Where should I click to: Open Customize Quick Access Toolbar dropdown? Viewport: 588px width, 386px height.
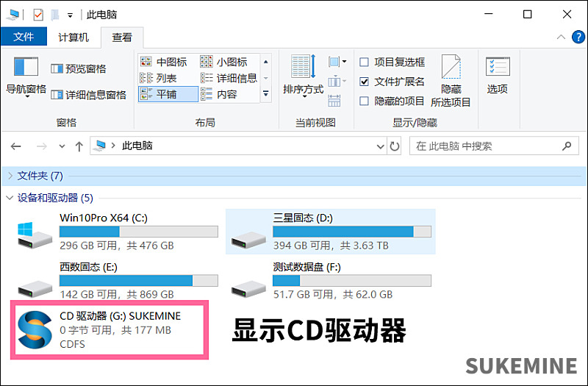point(70,15)
